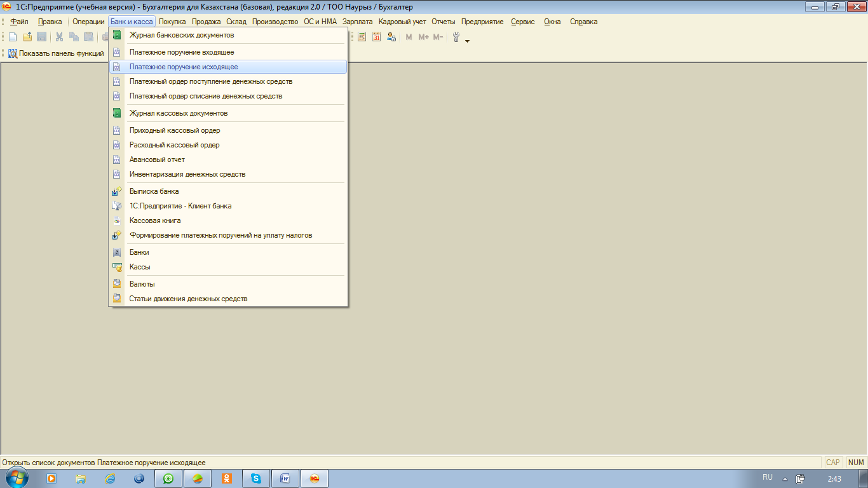Image resolution: width=868 pixels, height=488 pixels.
Task: Open the Окна menu
Action: (x=552, y=22)
